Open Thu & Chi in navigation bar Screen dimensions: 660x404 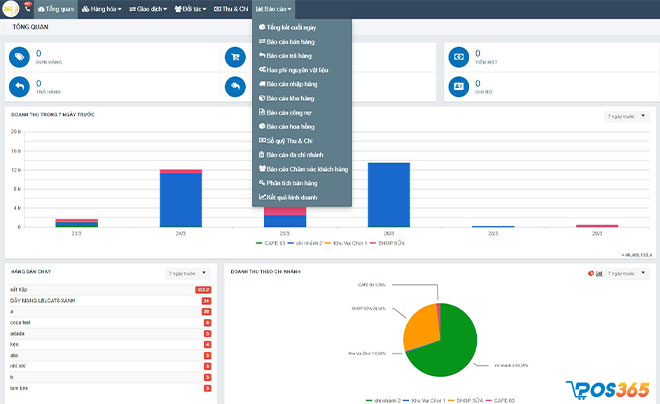coord(231,9)
